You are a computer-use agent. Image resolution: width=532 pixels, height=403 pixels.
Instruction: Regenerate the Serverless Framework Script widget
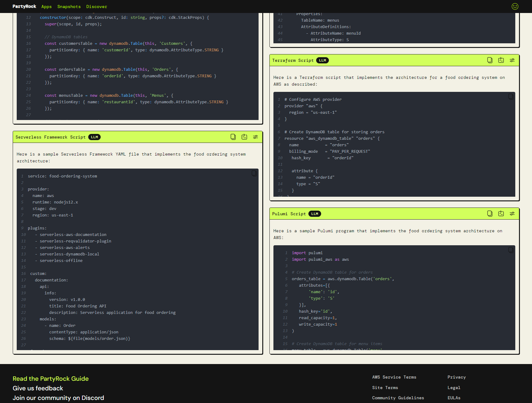click(x=244, y=137)
